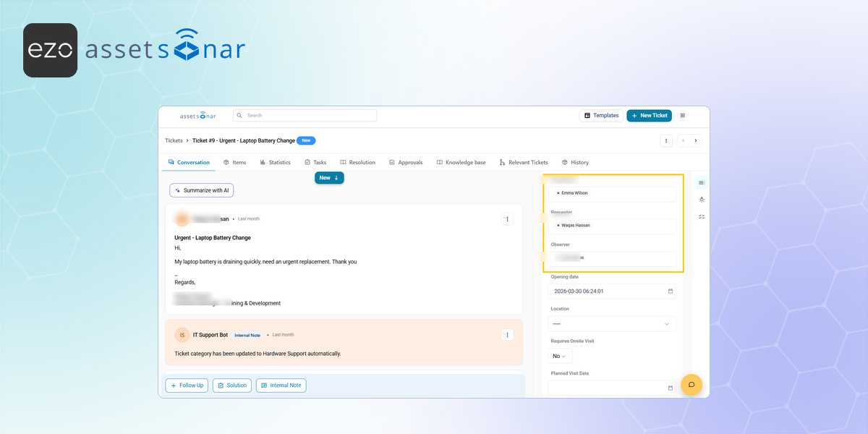Open the Approvals tab
The height and width of the screenshot is (434, 868).
point(406,163)
